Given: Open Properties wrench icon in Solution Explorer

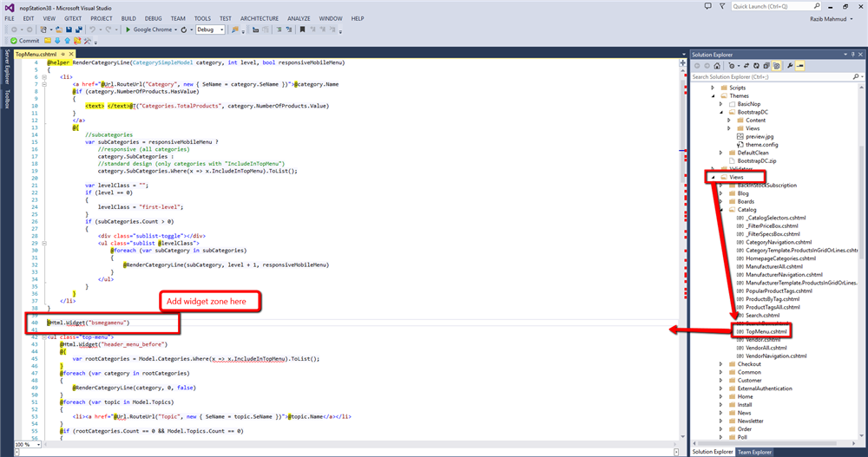Looking at the screenshot, I should [x=790, y=66].
